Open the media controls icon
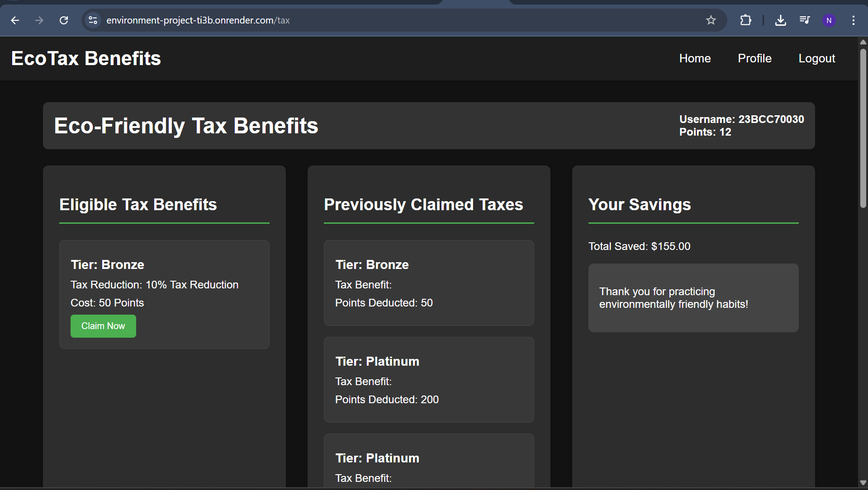Screen dimensions: 868x490 (x=805, y=20)
